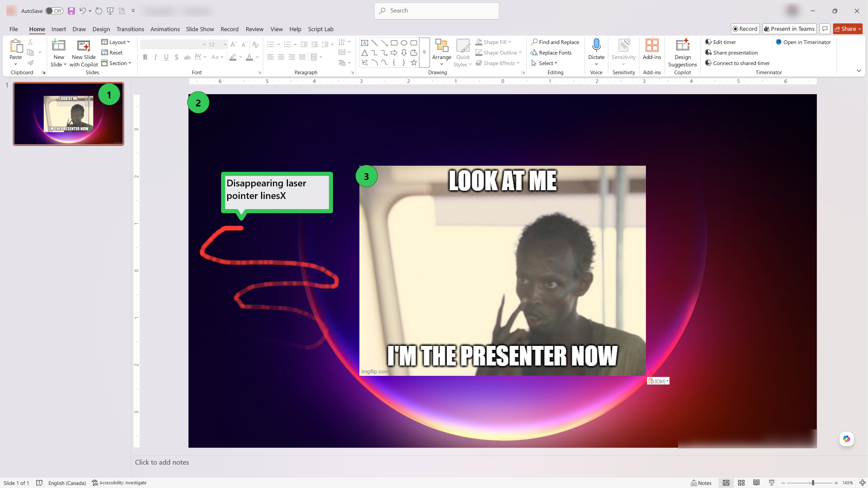This screenshot has width=868, height=488.
Task: Switch to Slide Sorter view
Action: point(741,483)
